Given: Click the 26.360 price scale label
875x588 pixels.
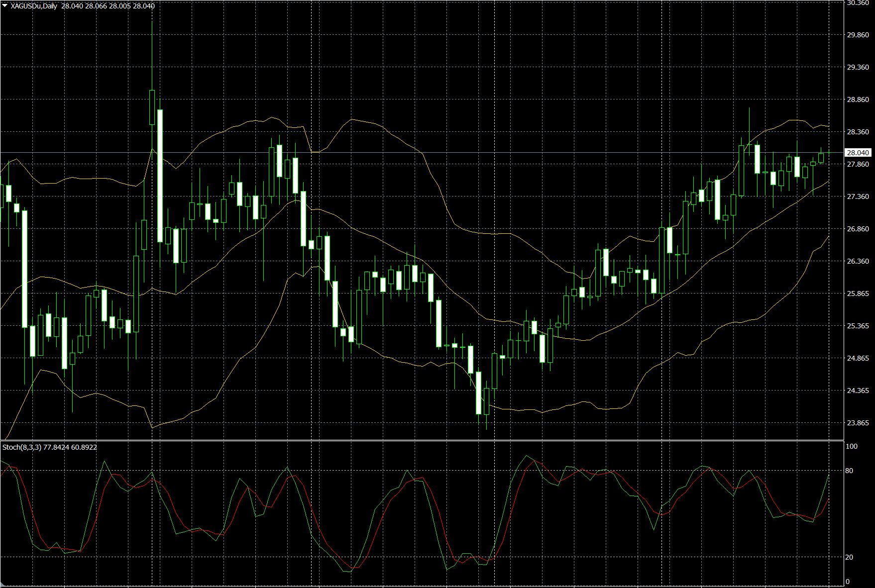Looking at the screenshot, I should click(x=858, y=261).
